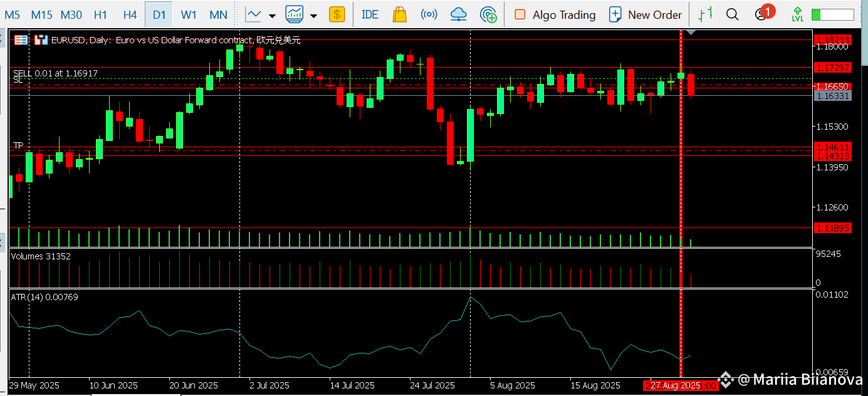
Task: Open the Signals broadcast icon
Action: (x=429, y=14)
